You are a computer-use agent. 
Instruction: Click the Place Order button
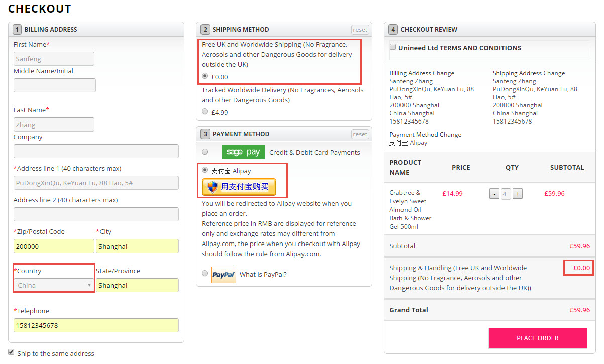tap(538, 338)
